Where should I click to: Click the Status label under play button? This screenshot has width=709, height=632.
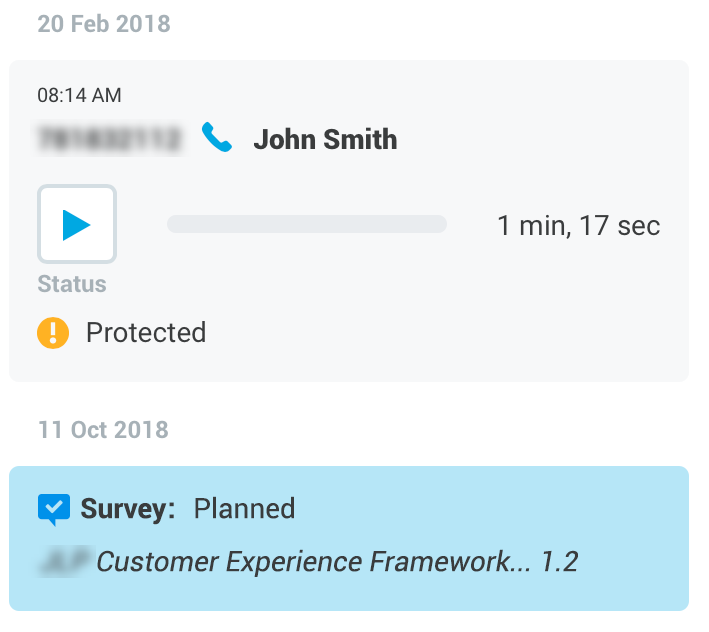pos(72,284)
